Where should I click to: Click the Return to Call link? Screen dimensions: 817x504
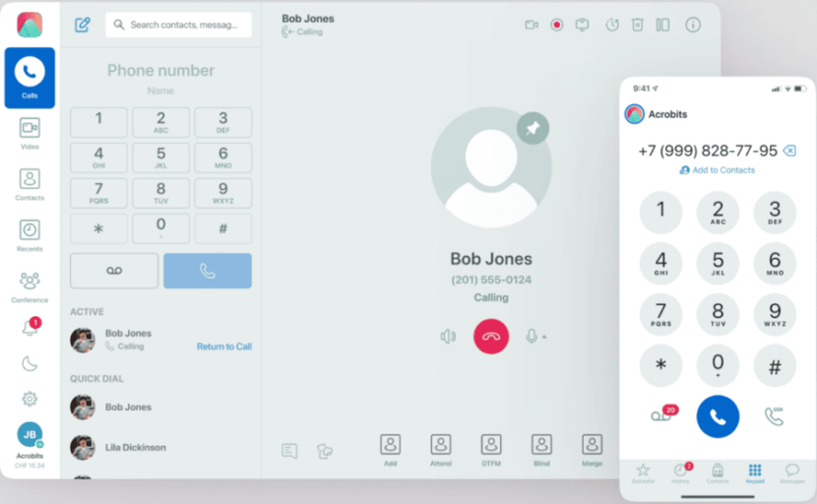223,346
